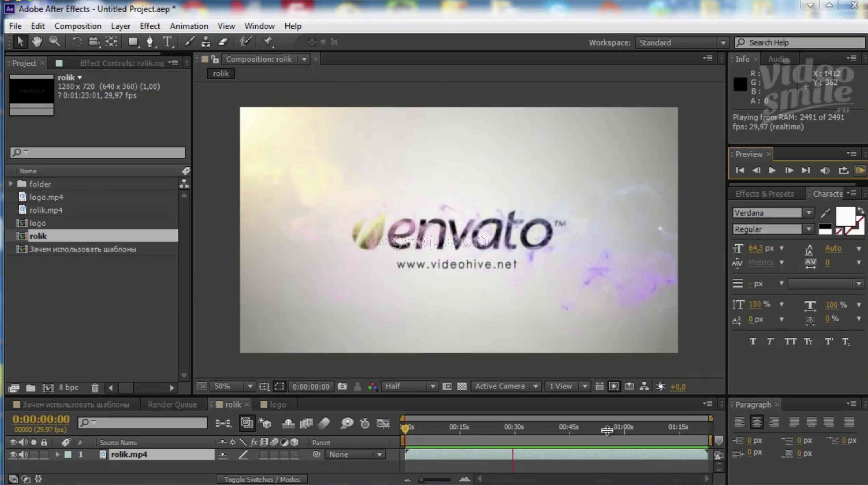This screenshot has width=868, height=485.
Task: Switch to the Render Queue tab
Action: coord(172,404)
